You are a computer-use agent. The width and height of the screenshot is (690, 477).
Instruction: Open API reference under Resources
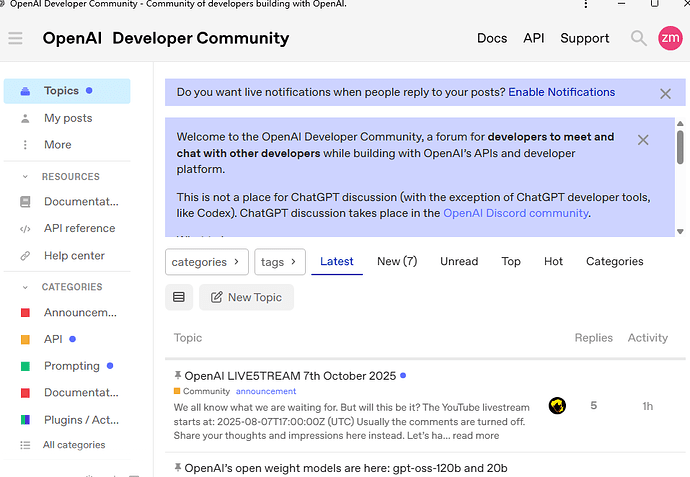pyautogui.click(x=67, y=228)
